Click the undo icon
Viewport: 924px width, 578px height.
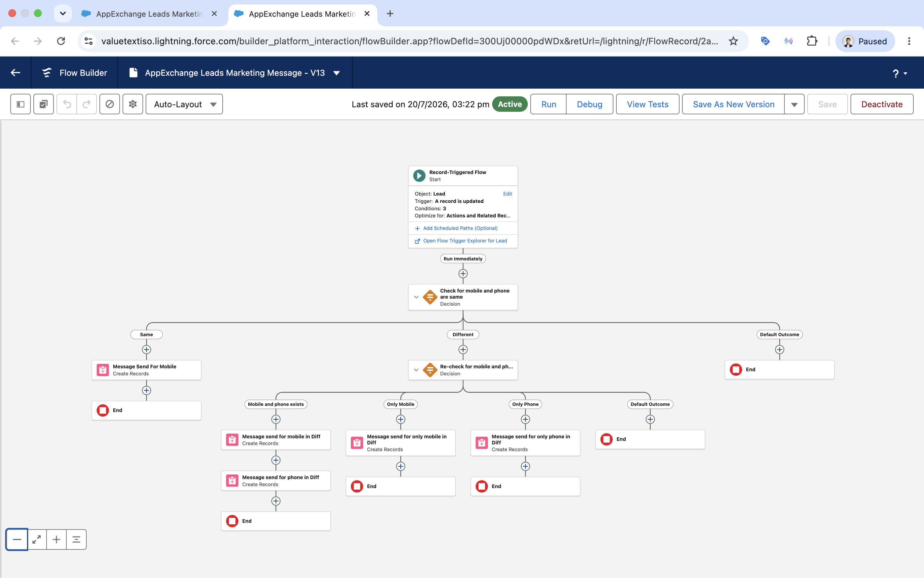point(67,104)
